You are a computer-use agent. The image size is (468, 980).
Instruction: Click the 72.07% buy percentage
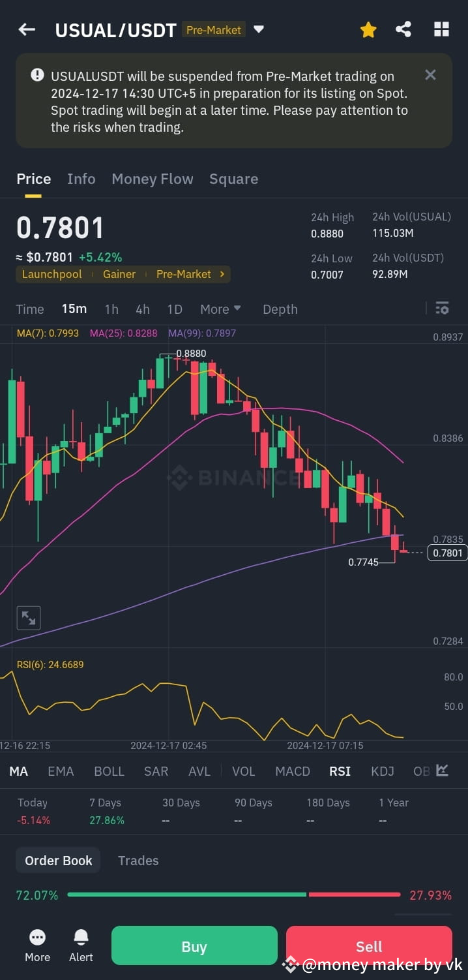[37, 895]
